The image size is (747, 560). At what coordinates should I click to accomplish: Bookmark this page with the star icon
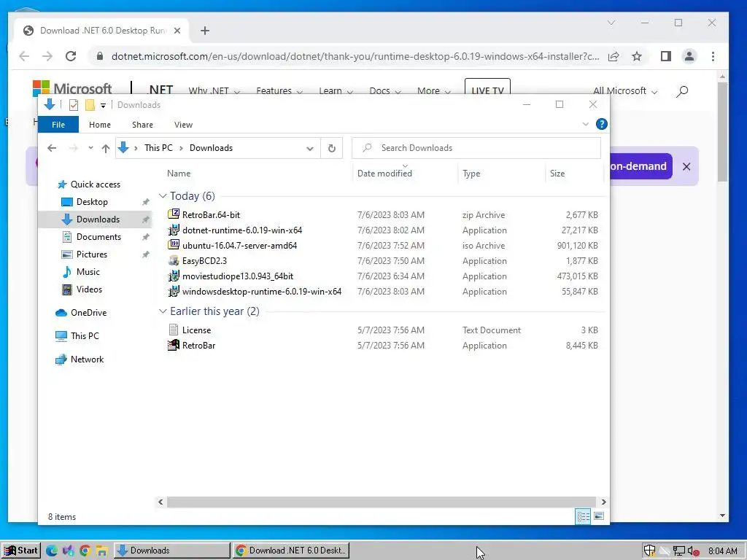tap(637, 56)
